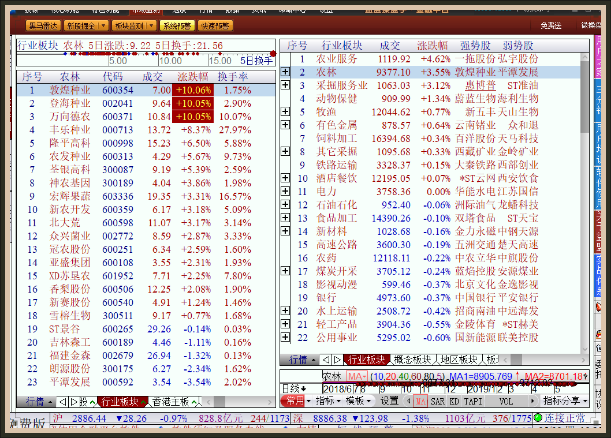
Task: Select stock row 登海种业 002041
Action: click(146, 103)
